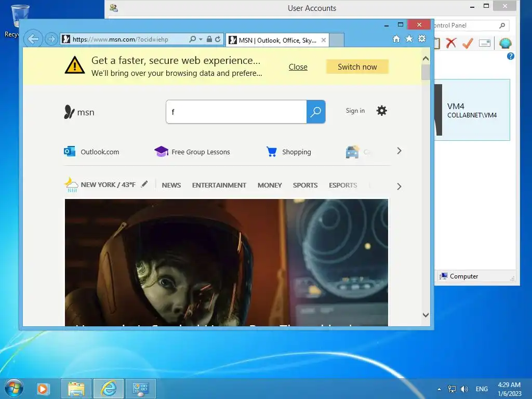532x399 pixels.
Task: Open the ESPORTS category
Action: 343,185
